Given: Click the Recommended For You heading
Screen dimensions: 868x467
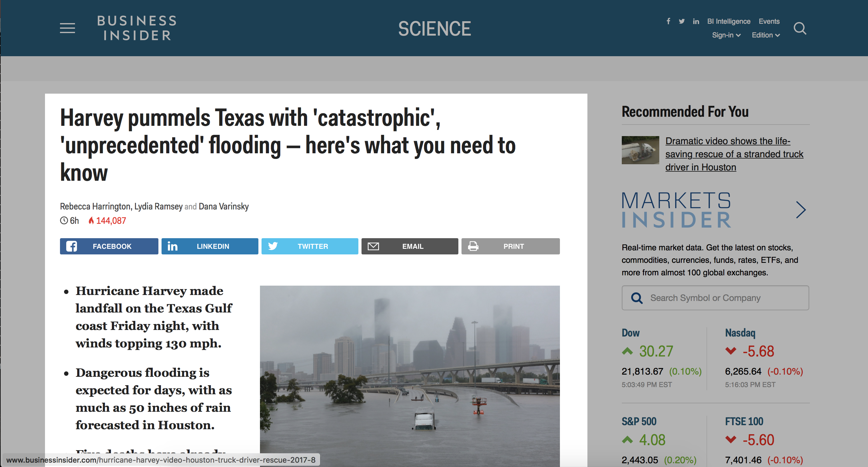Looking at the screenshot, I should [x=685, y=111].
